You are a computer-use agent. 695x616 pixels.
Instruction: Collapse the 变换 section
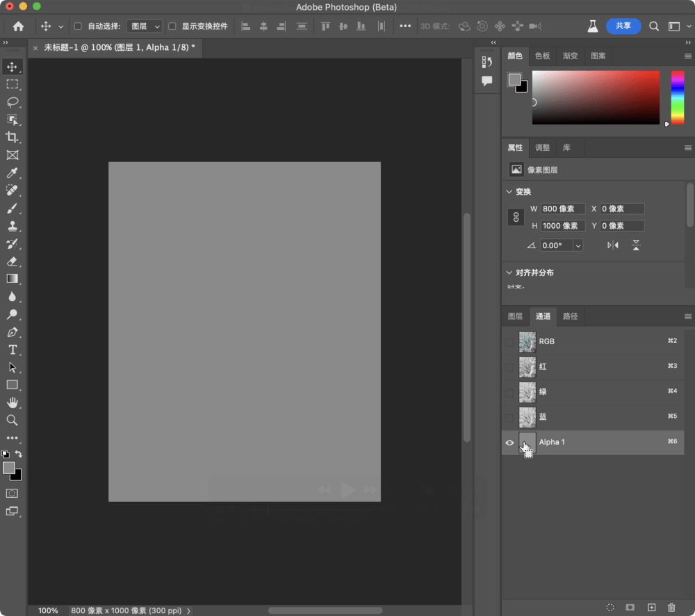coord(509,191)
